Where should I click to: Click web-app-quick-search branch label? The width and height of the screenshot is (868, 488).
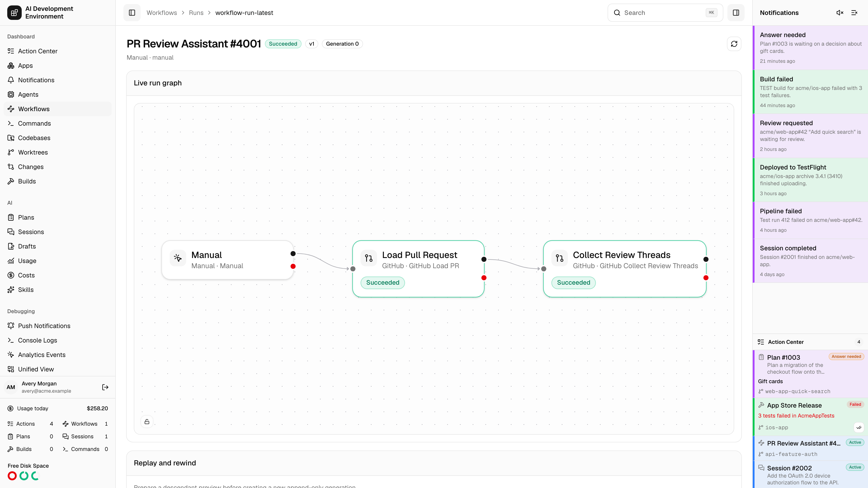point(794,392)
